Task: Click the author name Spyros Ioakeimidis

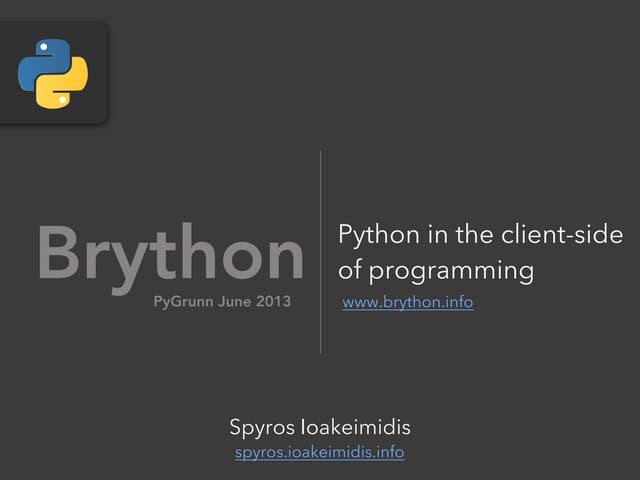Action: [x=320, y=427]
